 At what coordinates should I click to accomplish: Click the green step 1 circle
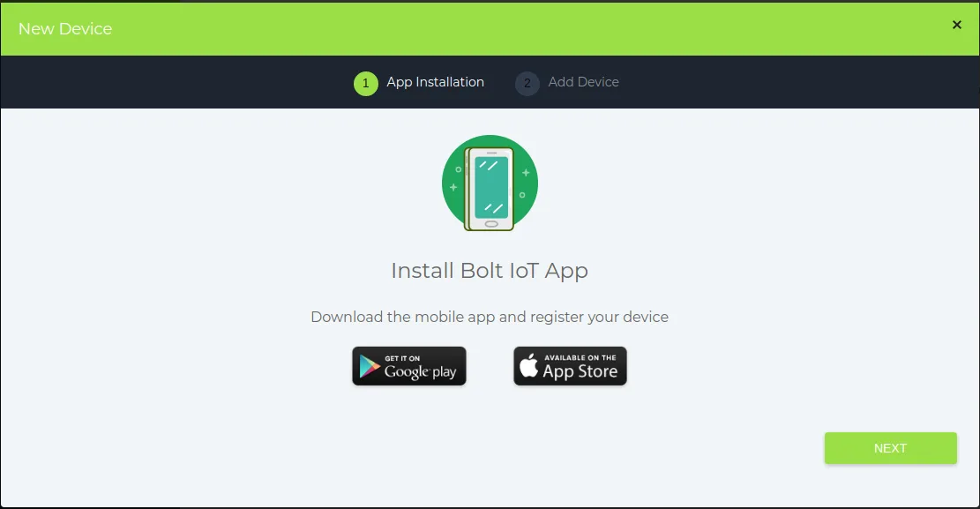click(x=365, y=83)
